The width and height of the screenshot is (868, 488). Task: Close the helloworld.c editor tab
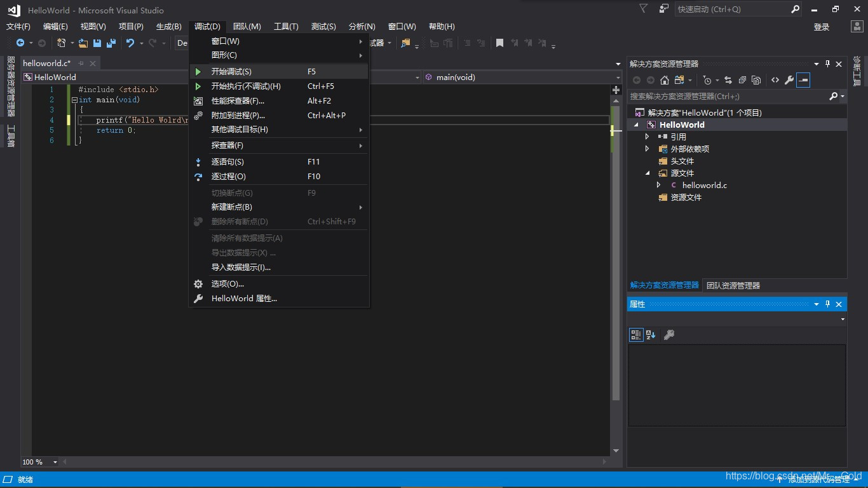pyautogui.click(x=93, y=64)
